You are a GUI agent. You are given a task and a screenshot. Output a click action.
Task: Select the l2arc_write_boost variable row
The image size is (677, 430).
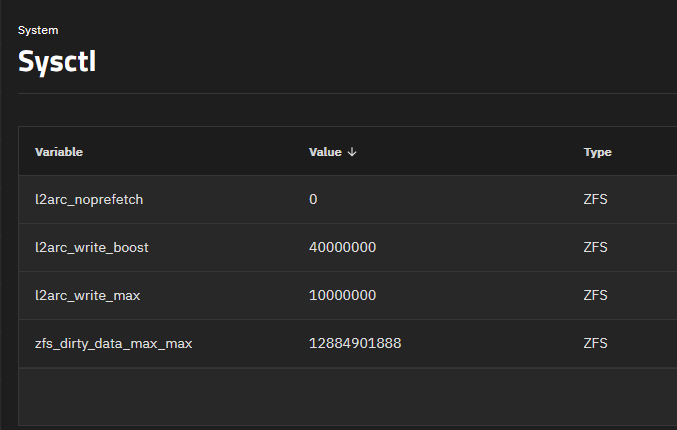[348, 247]
